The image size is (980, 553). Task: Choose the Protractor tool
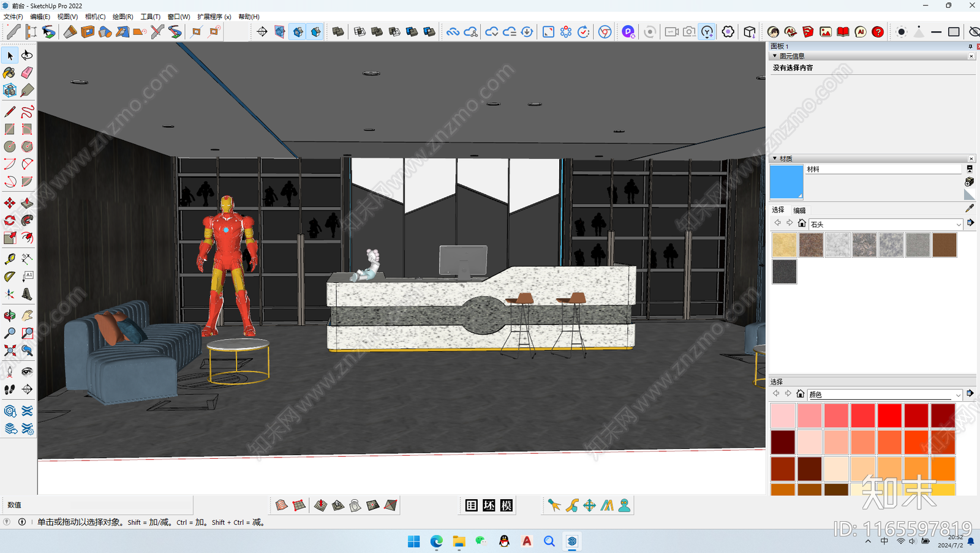(10, 277)
